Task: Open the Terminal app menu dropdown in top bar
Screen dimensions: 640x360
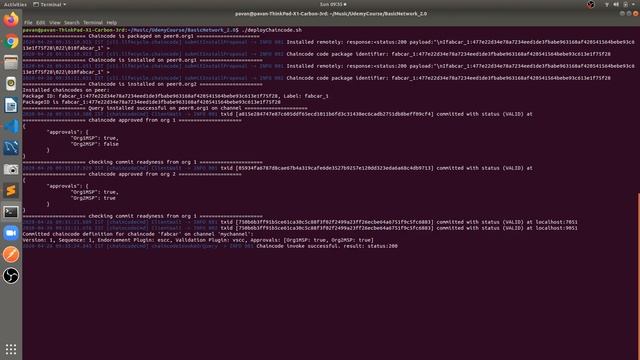Action: [49, 4]
